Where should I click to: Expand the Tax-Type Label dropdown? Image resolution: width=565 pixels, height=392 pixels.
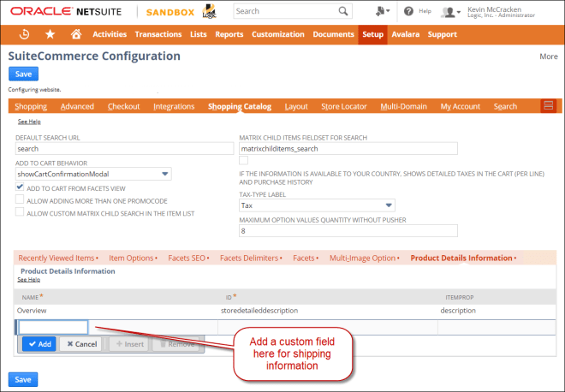coord(389,205)
